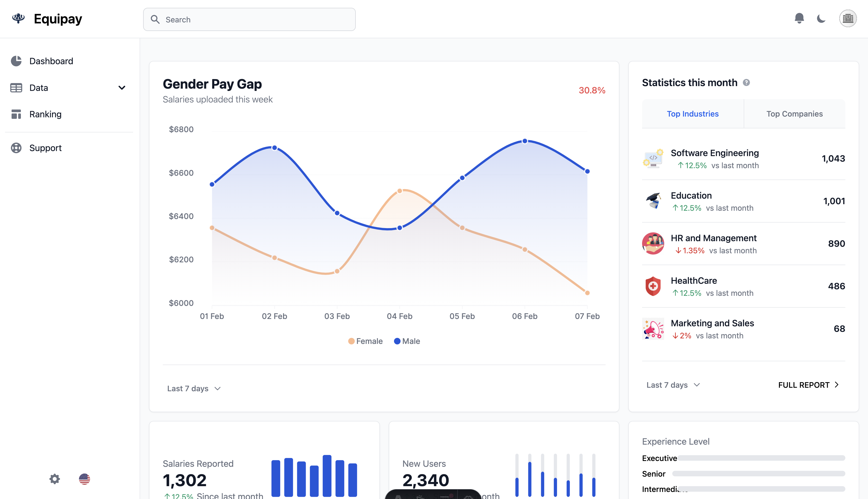Switch to Top Companies tab
The height and width of the screenshot is (499, 868).
(x=794, y=114)
